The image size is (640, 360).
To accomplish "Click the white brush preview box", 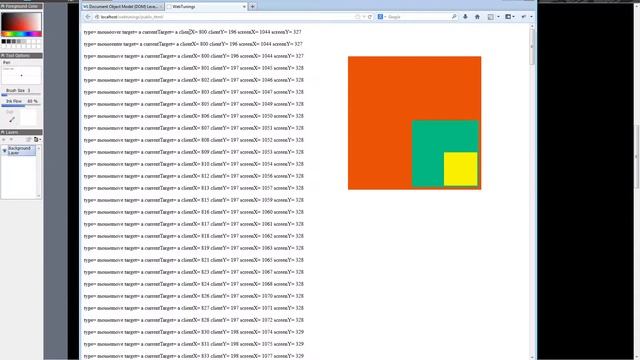I will click(29, 118).
